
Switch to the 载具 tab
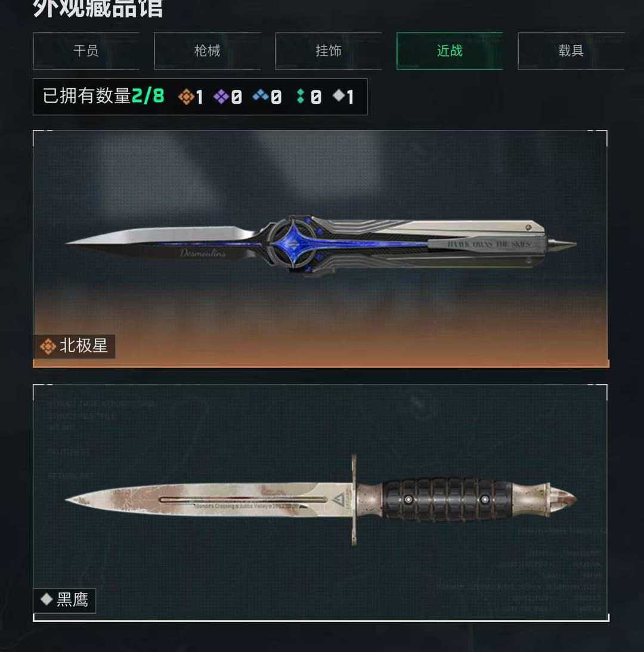[571, 51]
